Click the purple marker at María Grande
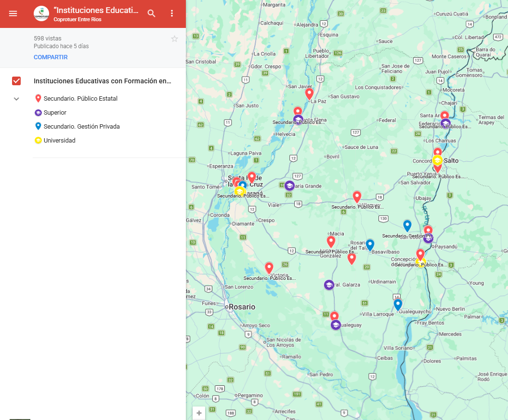Screen dimensions: 508x420 pyautogui.click(x=289, y=186)
